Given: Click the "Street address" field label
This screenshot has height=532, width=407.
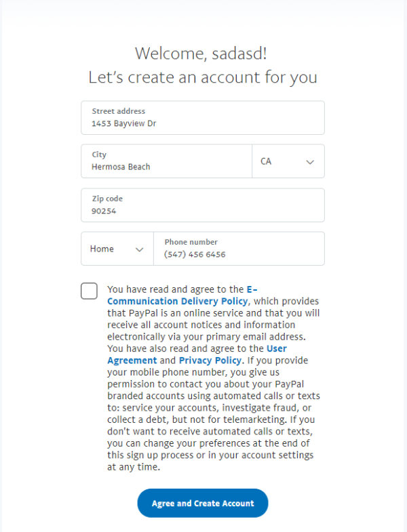Looking at the screenshot, I should click(119, 111).
